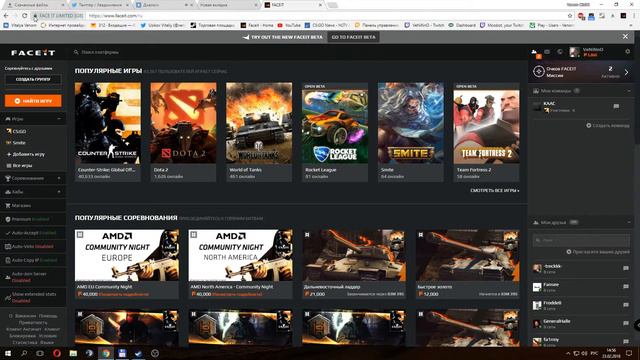Viewport: 640px width, 360px height.
Task: Open chat with friend -trockkk-
Action: (x=626, y=268)
